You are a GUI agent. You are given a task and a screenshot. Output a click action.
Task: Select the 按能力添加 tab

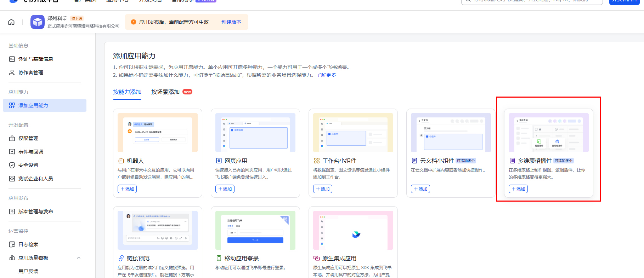[127, 92]
